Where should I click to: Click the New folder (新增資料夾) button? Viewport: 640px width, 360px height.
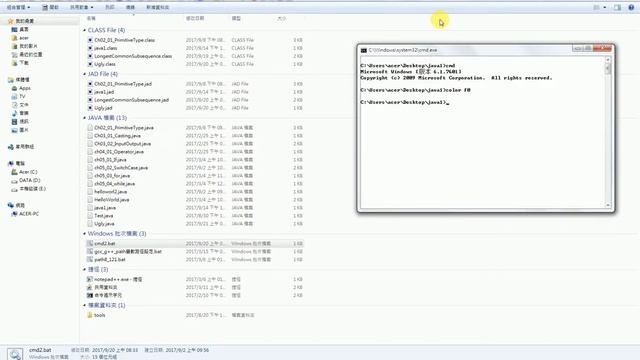[x=158, y=7]
